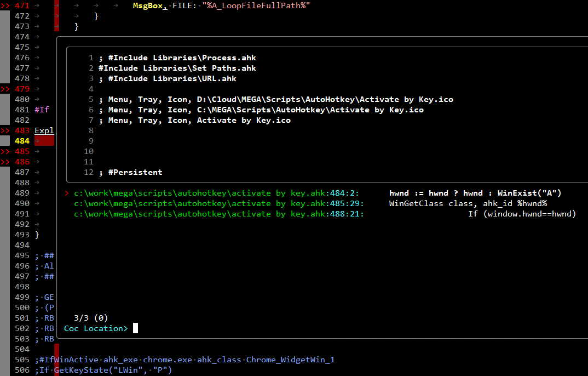Click the 'If (window.hwnd==hwnd)' text
This screenshot has width=588, height=376.
[x=522, y=214]
